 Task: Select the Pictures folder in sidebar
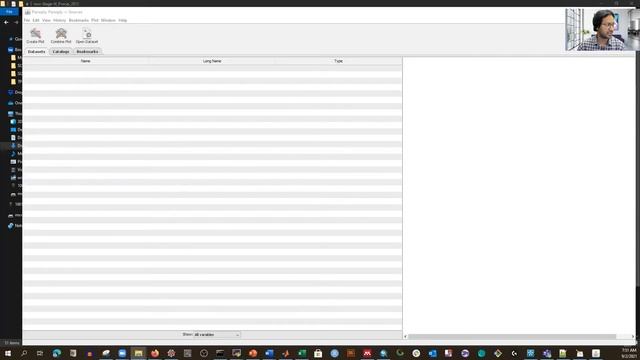point(16,162)
